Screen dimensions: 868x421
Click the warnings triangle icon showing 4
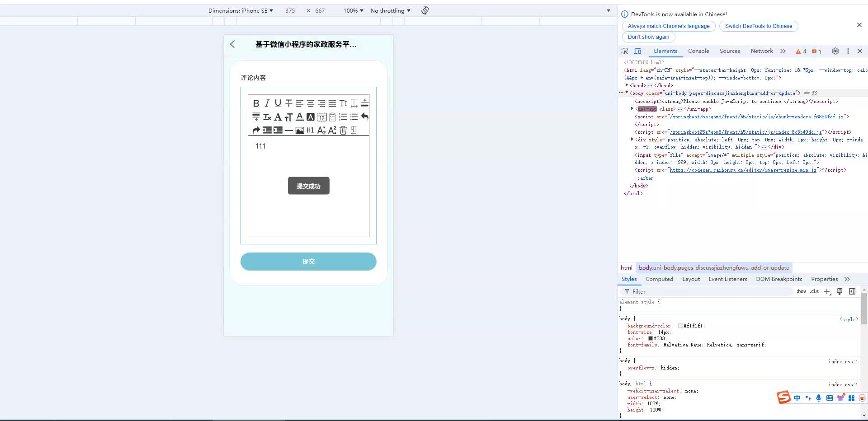[800, 51]
